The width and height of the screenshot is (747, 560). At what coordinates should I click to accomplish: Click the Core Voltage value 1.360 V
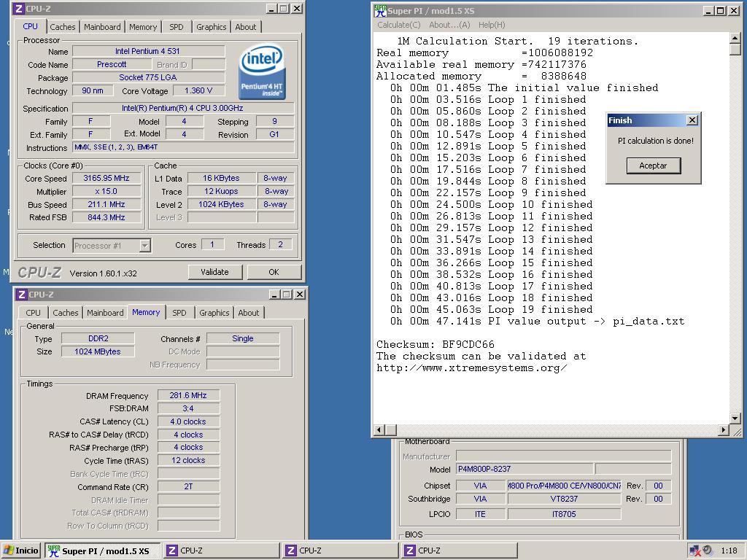point(198,90)
